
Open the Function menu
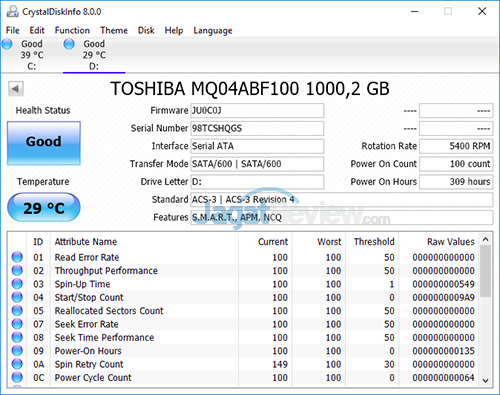72,30
